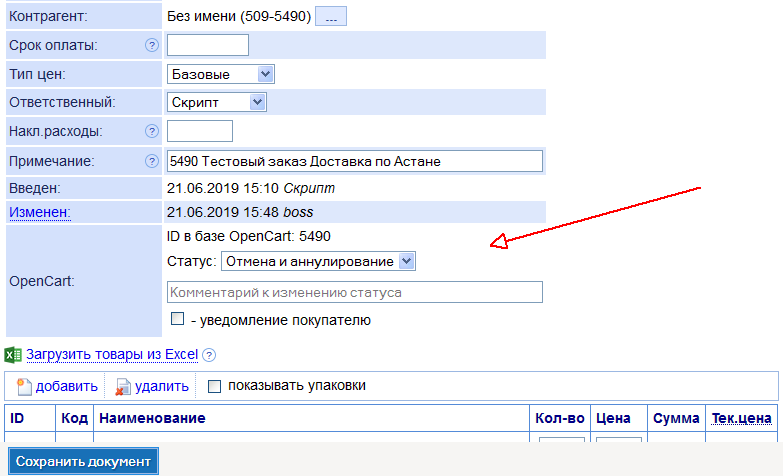Click Сохранить документ button
The image size is (783, 476).
pos(83,462)
